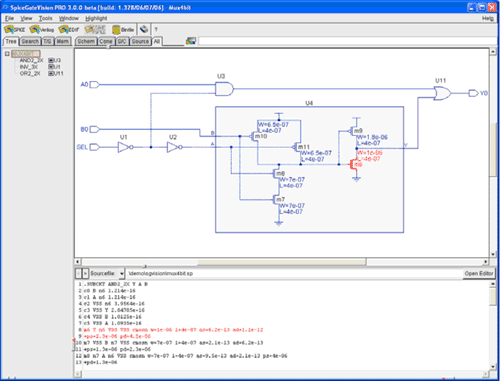Click the colored icon beside search field
Image resolution: width=500 pixels, height=381 pixels.
[x=191, y=41]
